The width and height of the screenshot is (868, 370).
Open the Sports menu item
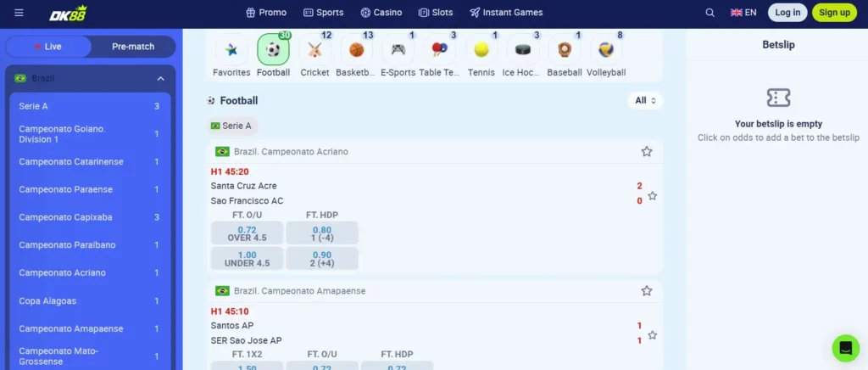coord(324,12)
